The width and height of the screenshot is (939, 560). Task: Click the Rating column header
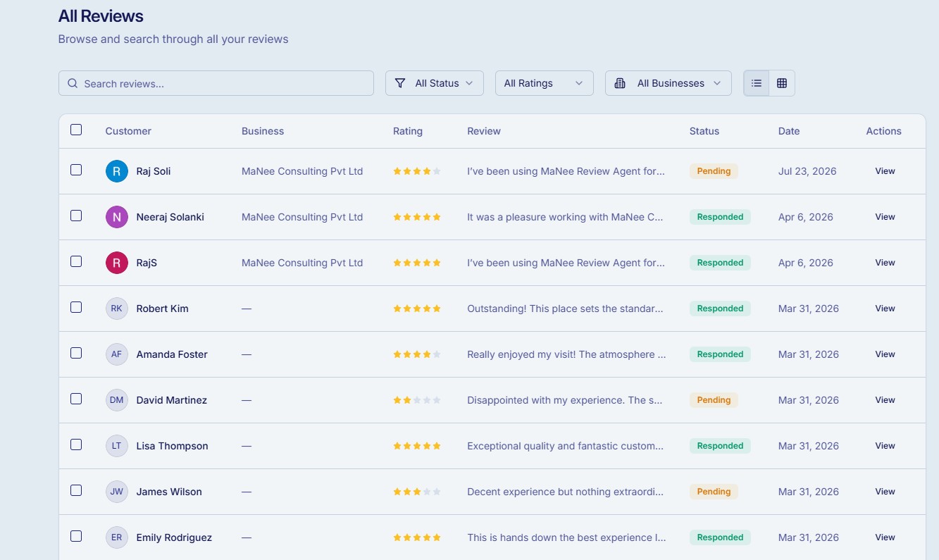point(408,131)
